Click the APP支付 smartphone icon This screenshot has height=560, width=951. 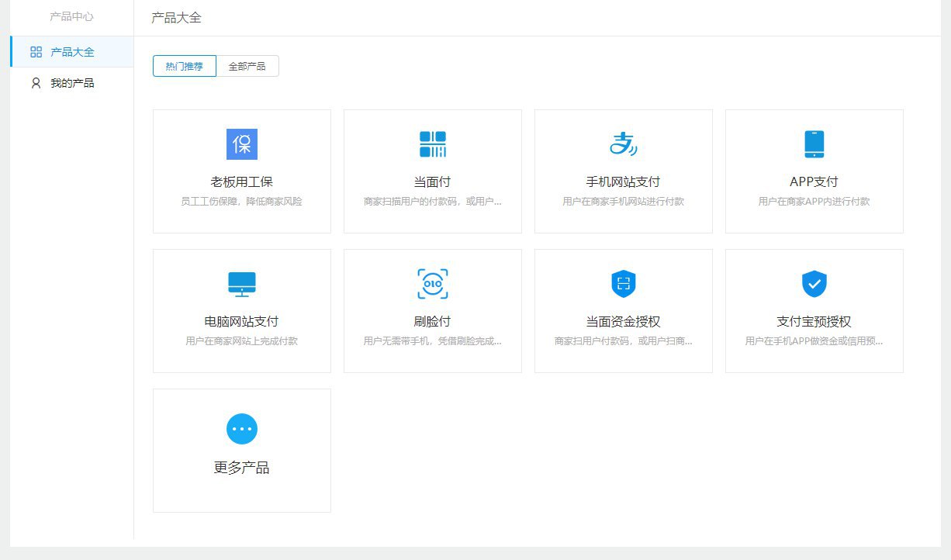pyautogui.click(x=814, y=144)
